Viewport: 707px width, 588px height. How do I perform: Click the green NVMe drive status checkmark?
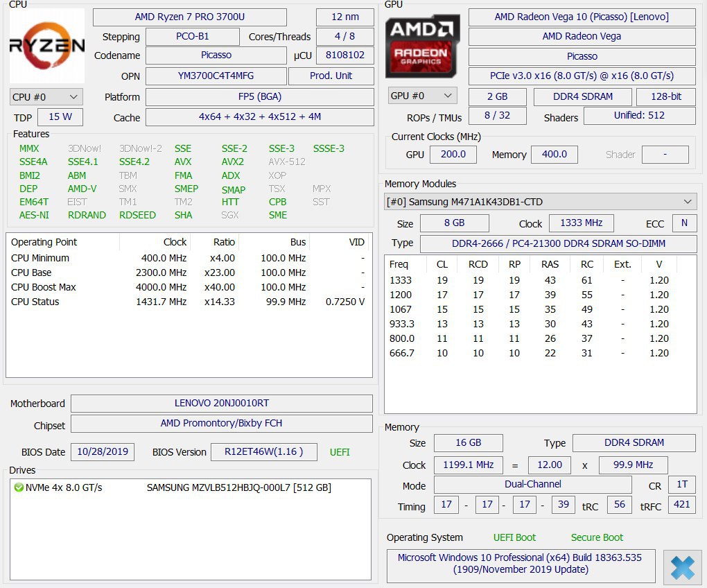[x=19, y=487]
